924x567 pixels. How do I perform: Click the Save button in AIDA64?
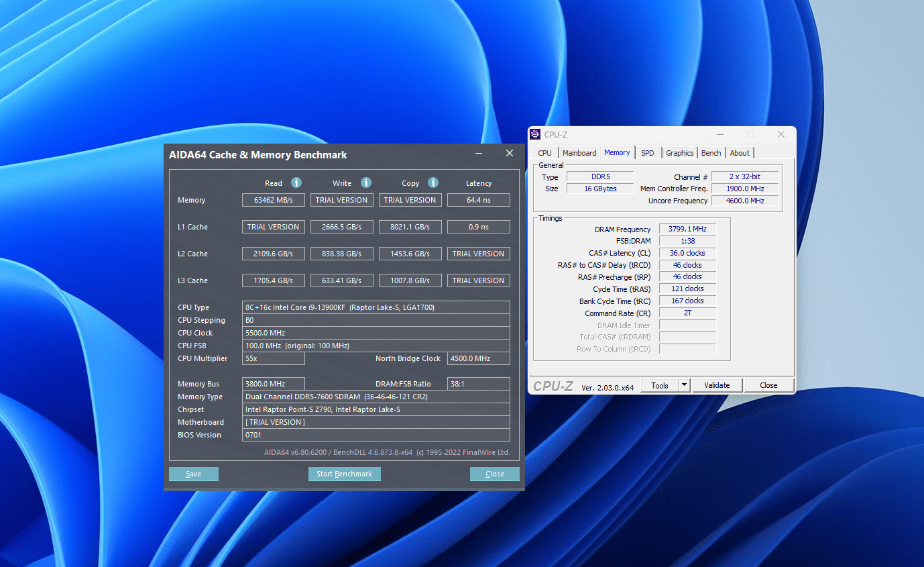(x=194, y=474)
